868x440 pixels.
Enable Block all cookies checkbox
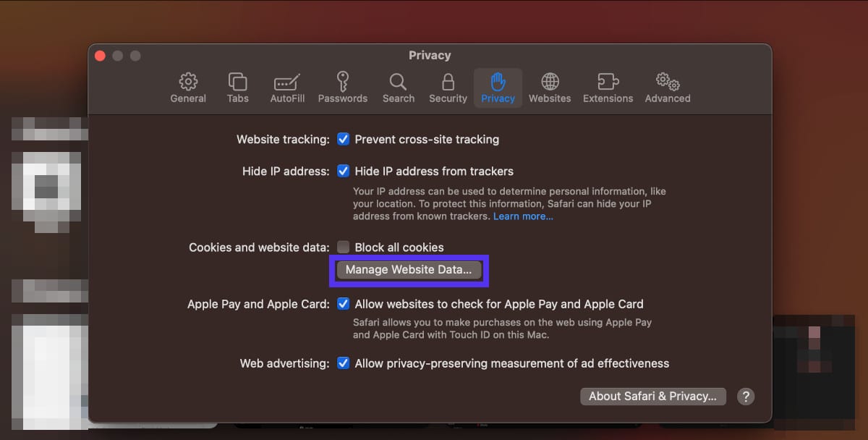pyautogui.click(x=344, y=247)
